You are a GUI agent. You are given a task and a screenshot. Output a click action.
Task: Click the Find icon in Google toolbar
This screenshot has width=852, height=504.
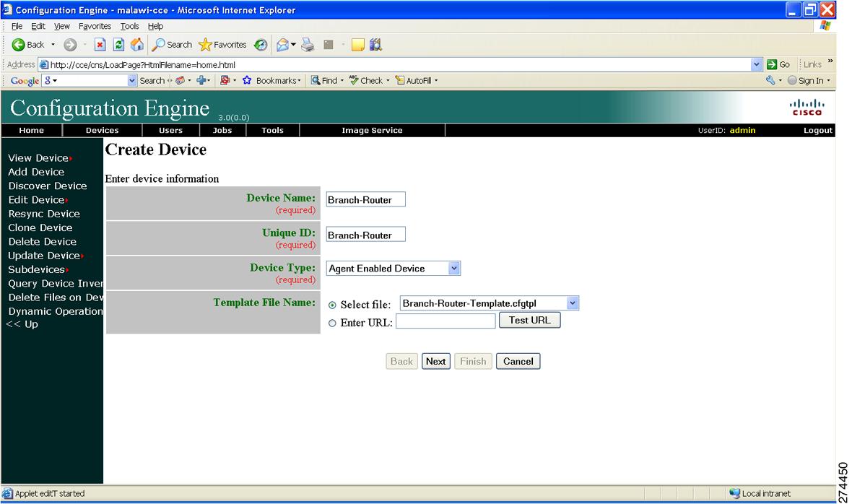(315, 80)
